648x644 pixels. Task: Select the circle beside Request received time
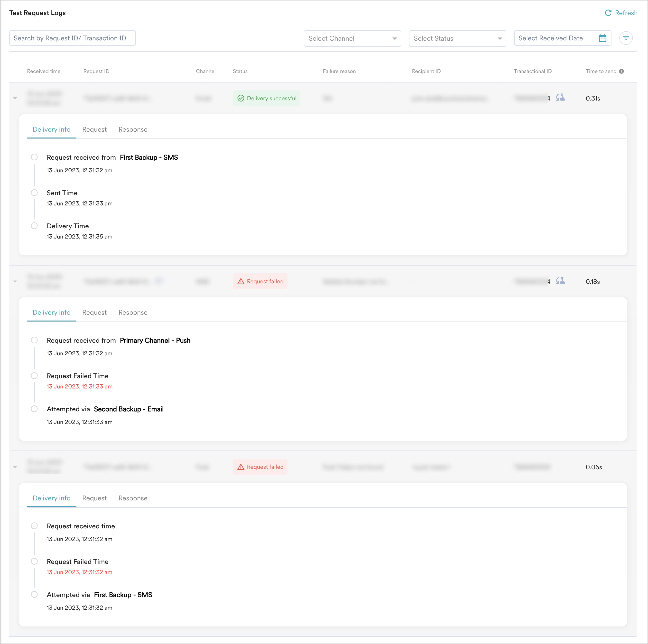click(34, 526)
